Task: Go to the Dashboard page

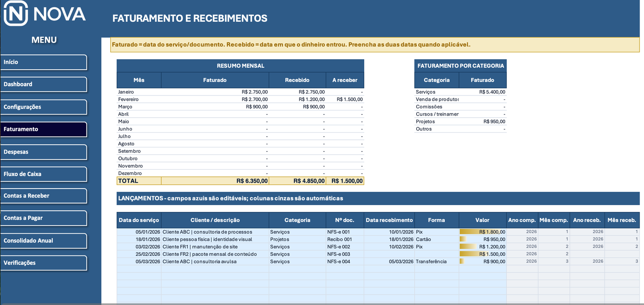Action: click(x=43, y=84)
